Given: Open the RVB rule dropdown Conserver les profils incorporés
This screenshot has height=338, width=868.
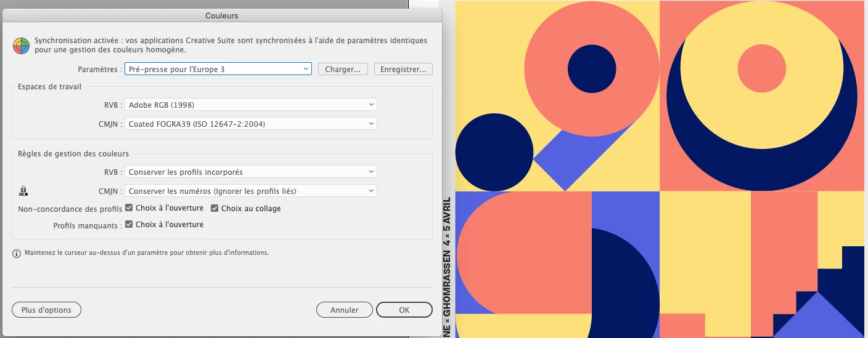Looking at the screenshot, I should point(251,172).
